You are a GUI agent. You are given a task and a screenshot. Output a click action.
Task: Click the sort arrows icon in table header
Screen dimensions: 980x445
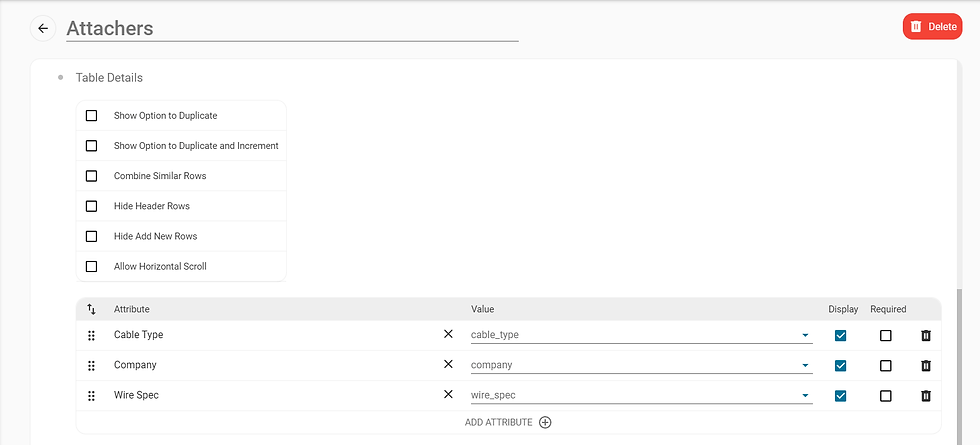tap(91, 309)
